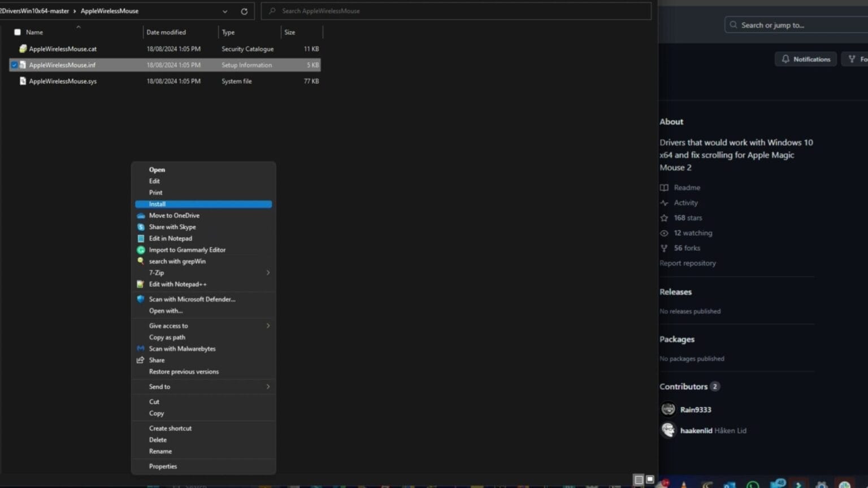Open the Readme via its book icon
The image size is (868, 488).
click(x=665, y=187)
